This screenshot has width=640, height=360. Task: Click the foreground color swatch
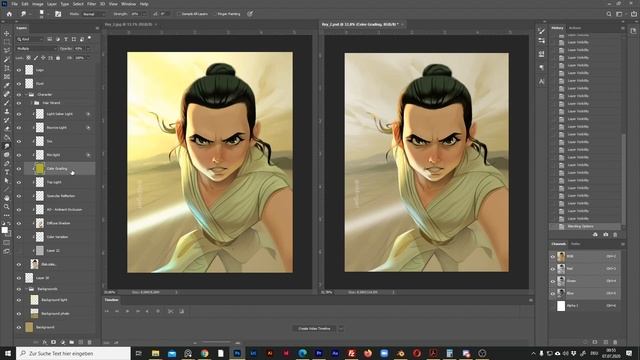pyautogui.click(x=4, y=230)
